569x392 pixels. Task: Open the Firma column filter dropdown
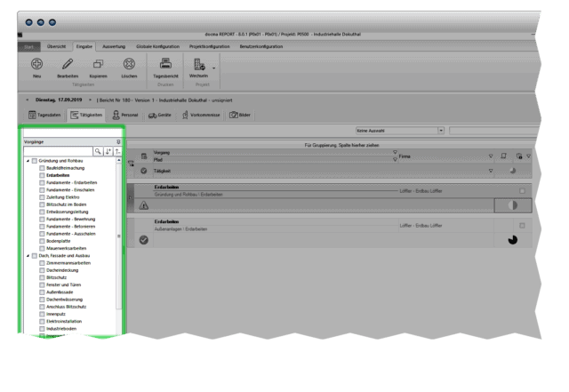pos(491,156)
